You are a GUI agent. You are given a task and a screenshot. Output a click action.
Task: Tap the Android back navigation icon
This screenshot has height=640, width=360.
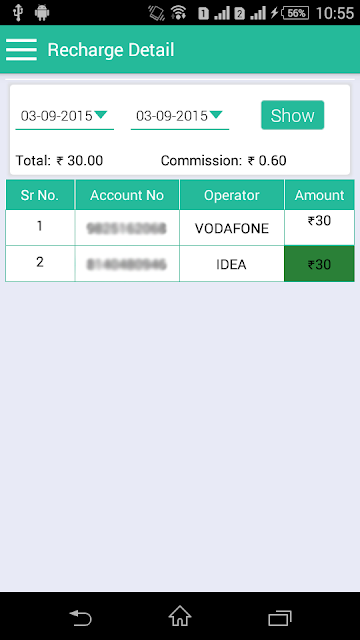[x=80, y=617]
